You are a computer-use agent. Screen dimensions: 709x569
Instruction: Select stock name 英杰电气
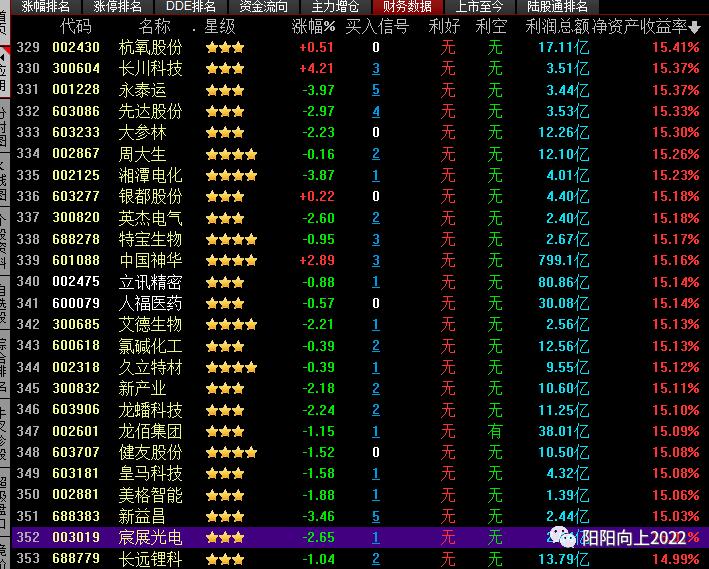point(150,218)
